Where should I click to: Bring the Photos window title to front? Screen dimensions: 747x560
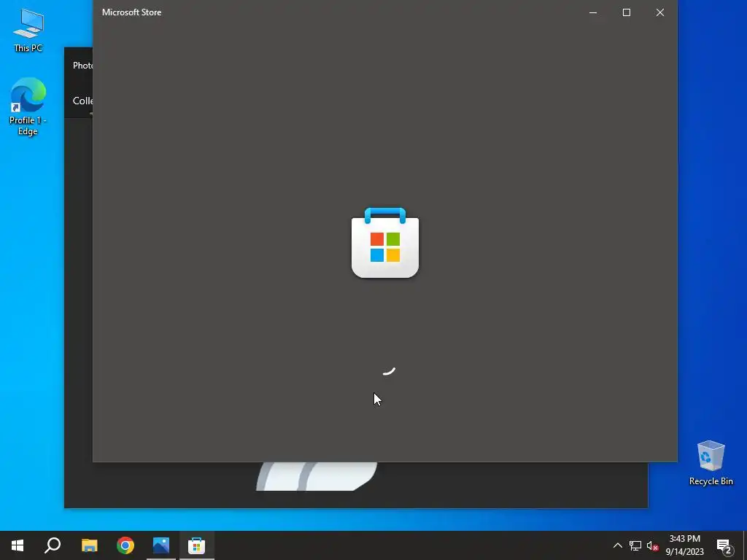tap(82, 66)
